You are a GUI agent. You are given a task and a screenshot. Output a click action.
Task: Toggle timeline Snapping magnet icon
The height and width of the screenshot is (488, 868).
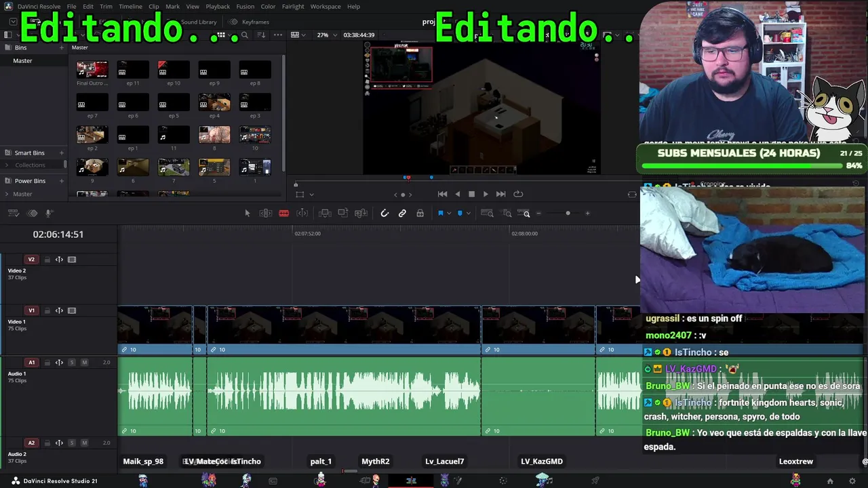(x=384, y=213)
